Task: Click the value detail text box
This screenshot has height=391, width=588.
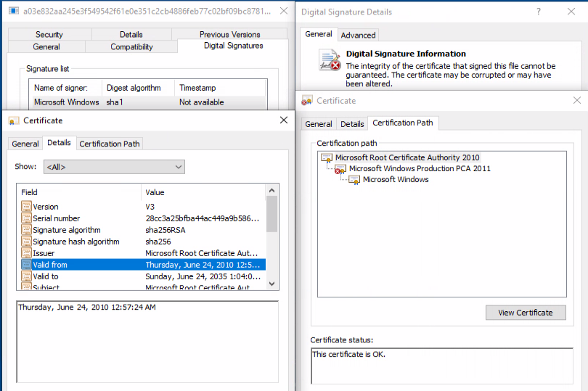Action: pos(147,342)
